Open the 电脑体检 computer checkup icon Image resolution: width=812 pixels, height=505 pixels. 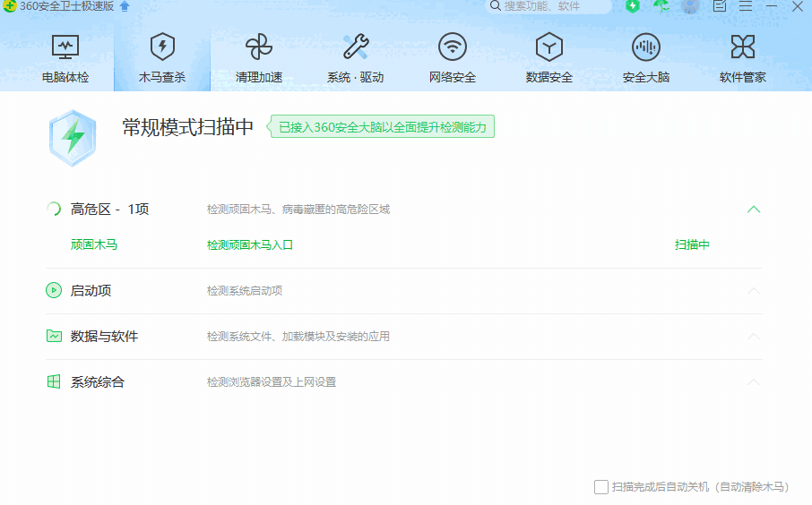click(x=65, y=47)
